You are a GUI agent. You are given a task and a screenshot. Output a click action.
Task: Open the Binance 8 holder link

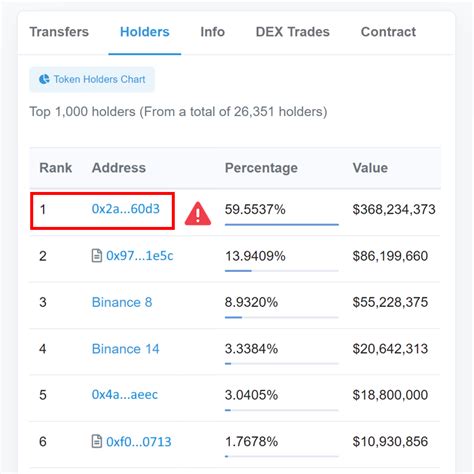(x=122, y=302)
